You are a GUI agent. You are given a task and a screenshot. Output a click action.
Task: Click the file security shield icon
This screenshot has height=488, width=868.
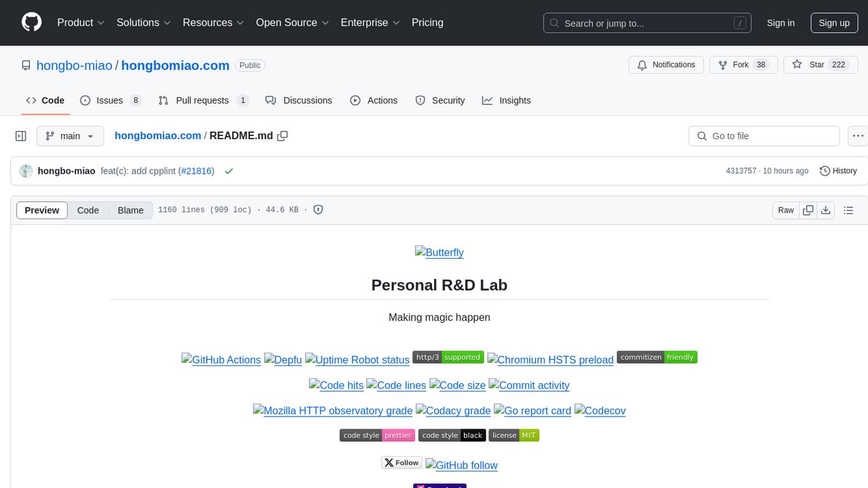318,210
